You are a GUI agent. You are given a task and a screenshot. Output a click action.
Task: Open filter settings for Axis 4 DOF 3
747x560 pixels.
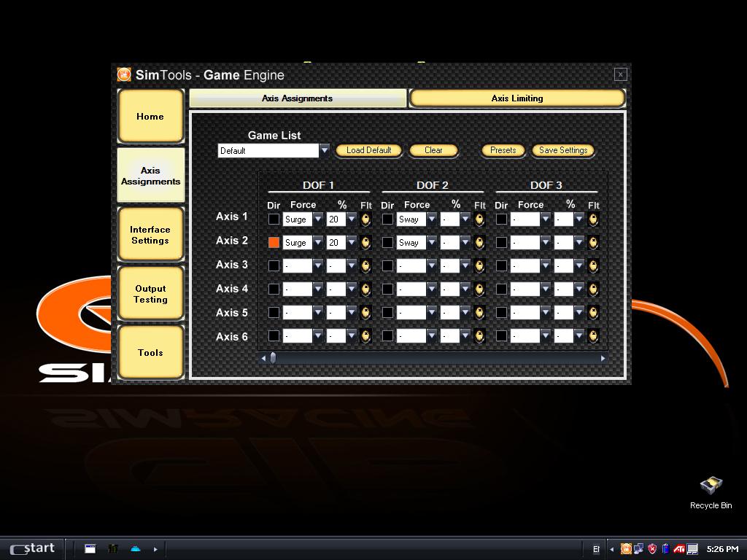(593, 289)
